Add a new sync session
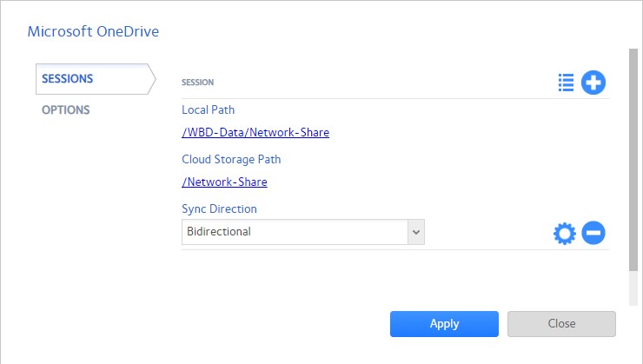This screenshot has height=364, width=643. (x=593, y=83)
